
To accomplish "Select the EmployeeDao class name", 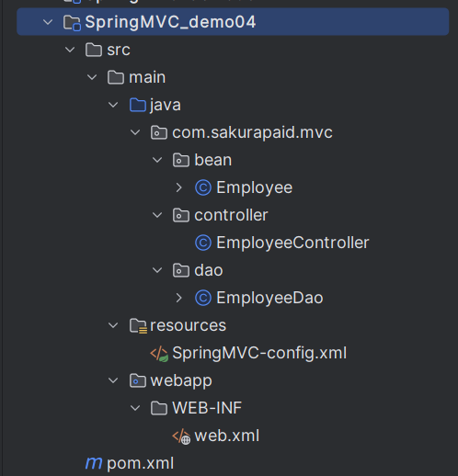I will tap(269, 299).
